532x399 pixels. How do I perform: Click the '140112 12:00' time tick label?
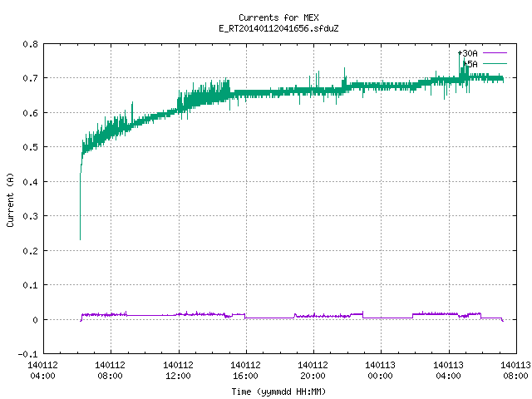point(178,371)
